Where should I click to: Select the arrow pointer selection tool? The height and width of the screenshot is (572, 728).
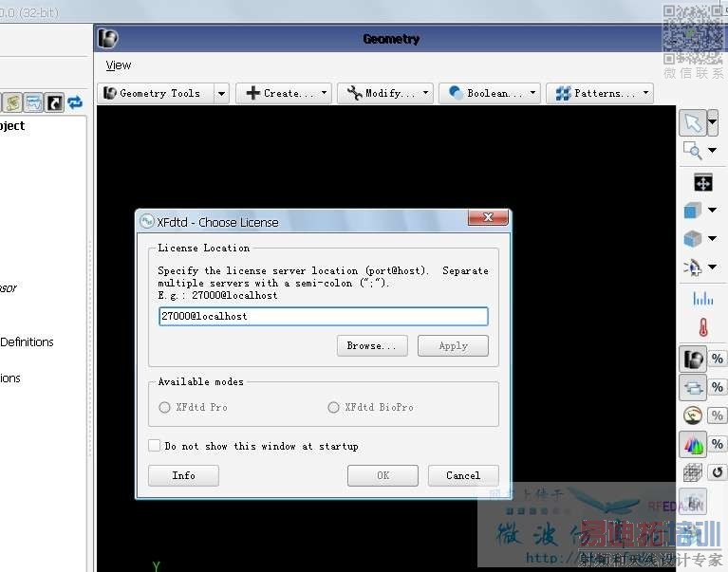693,123
